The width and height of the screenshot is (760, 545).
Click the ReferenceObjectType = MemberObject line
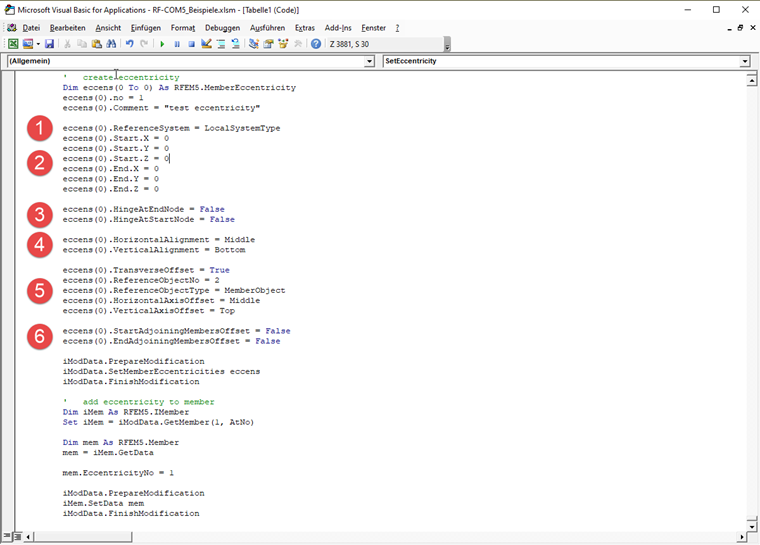point(174,290)
